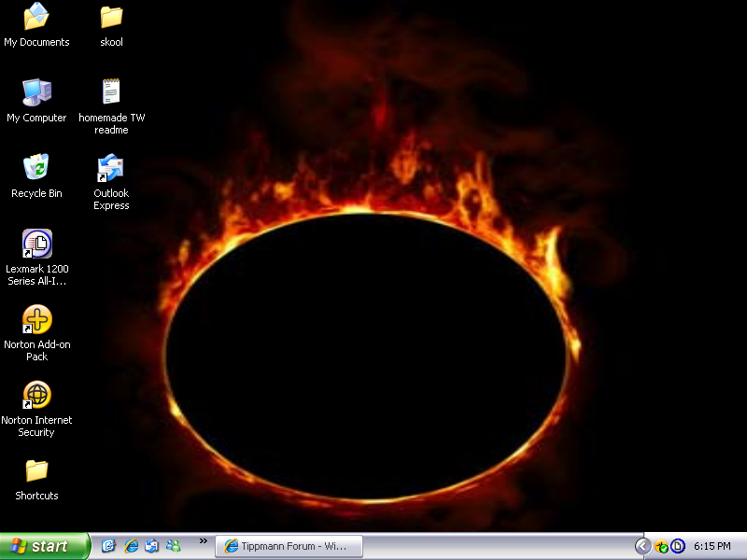Select the Norton Internet Security shortcut
The image size is (747, 560).
coord(36,396)
